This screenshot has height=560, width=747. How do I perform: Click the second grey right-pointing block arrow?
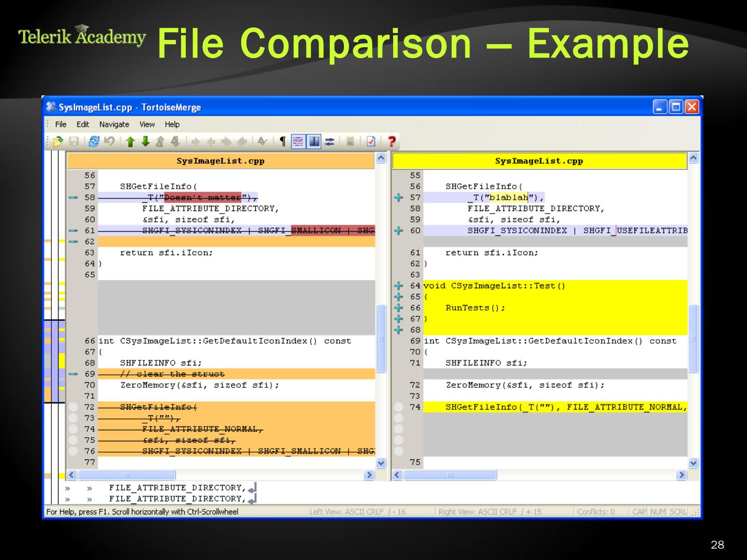227,142
